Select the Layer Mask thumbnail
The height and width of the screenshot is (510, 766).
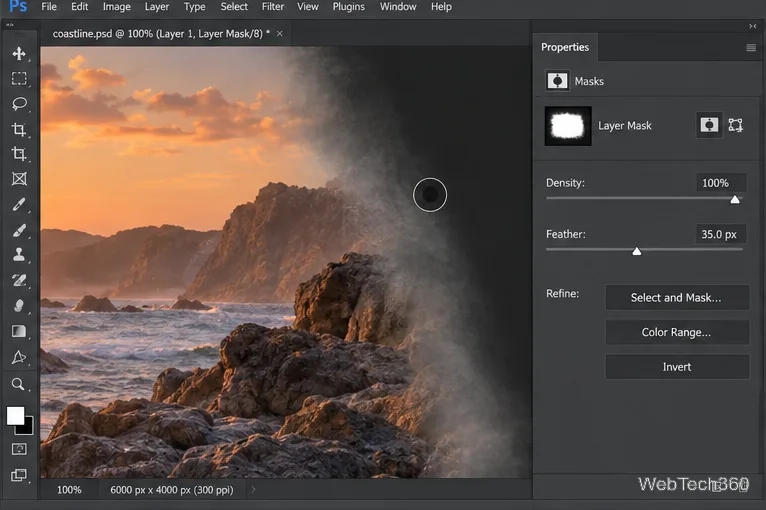click(x=568, y=126)
